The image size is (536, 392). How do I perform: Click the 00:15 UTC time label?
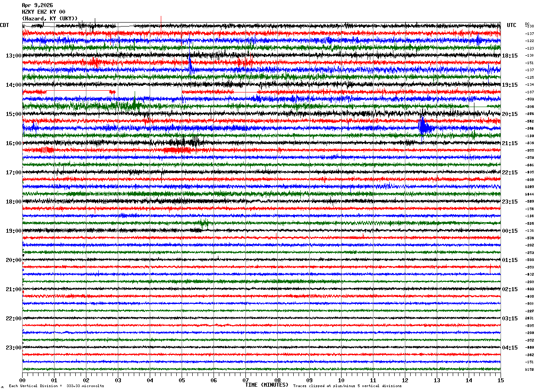[510, 231]
